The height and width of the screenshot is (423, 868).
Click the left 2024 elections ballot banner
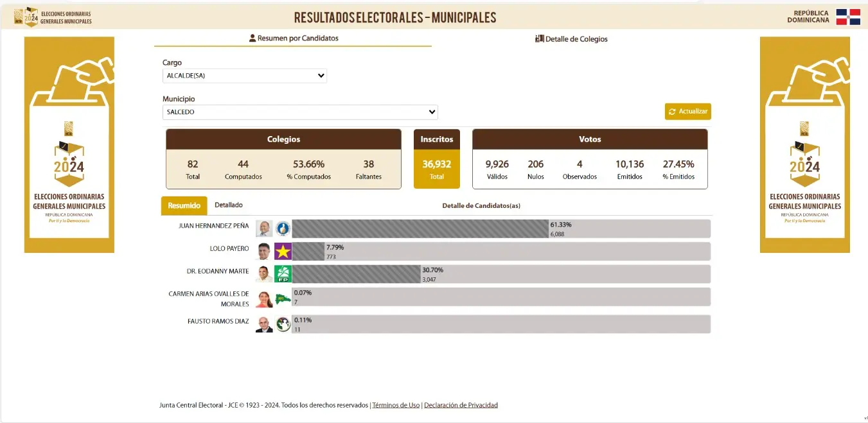(x=69, y=144)
